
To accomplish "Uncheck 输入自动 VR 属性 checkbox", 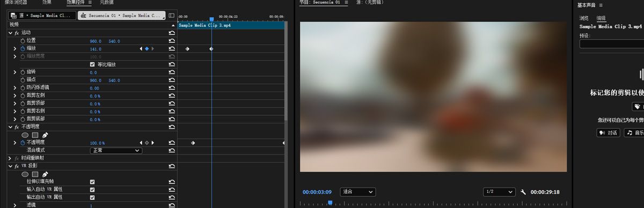I will (92, 190).
